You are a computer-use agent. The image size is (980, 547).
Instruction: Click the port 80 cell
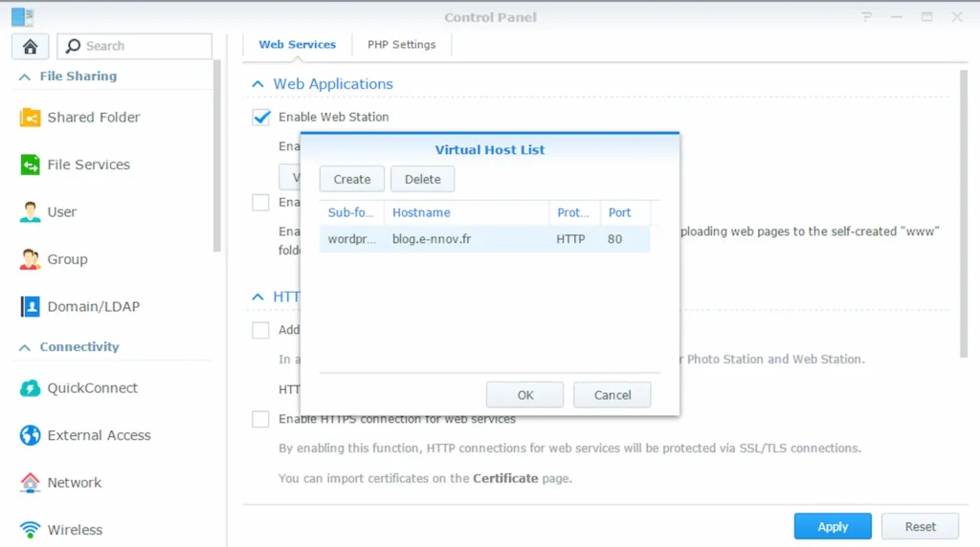pyautogui.click(x=615, y=239)
